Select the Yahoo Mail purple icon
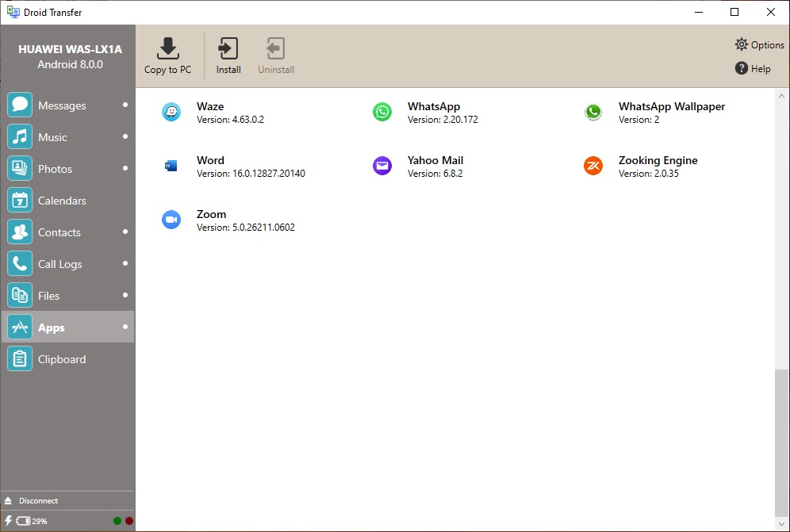Image resolution: width=790 pixels, height=532 pixels. click(x=382, y=165)
